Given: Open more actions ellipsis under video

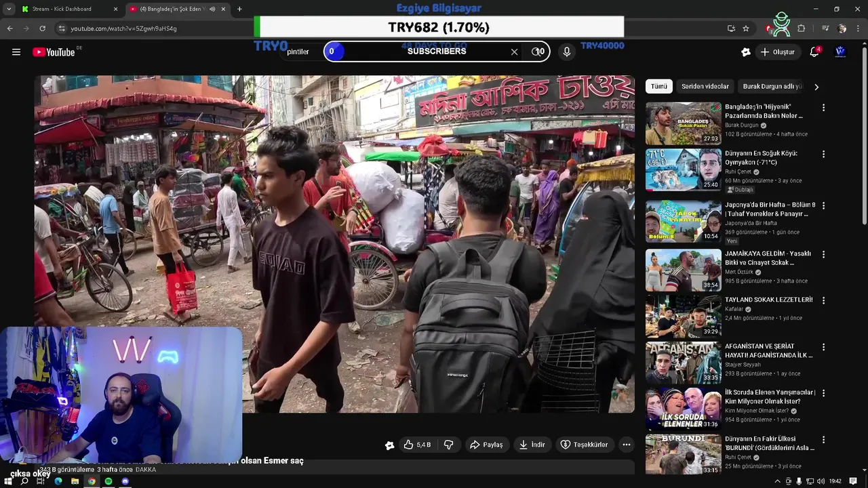Looking at the screenshot, I should click(627, 445).
